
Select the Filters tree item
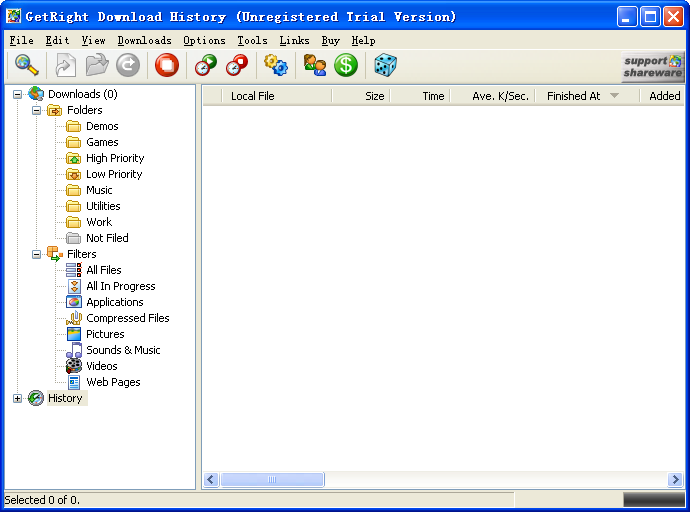tap(81, 254)
